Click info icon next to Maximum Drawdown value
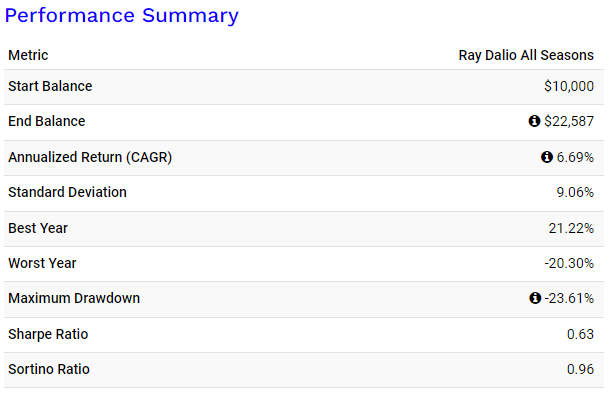 [x=535, y=298]
